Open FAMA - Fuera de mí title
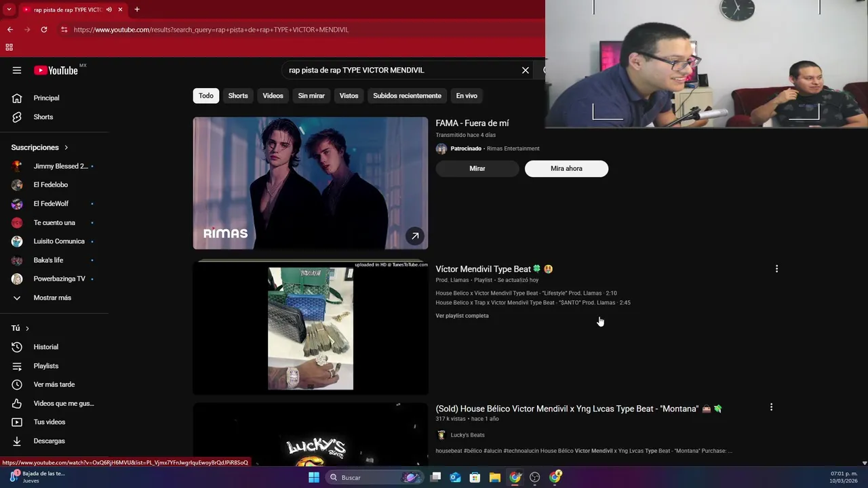This screenshot has height=488, width=868. pos(472,123)
